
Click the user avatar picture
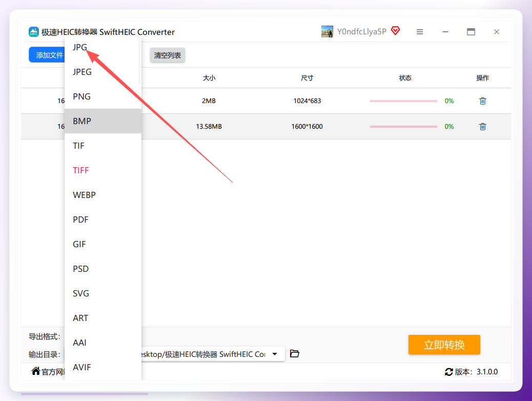(327, 32)
